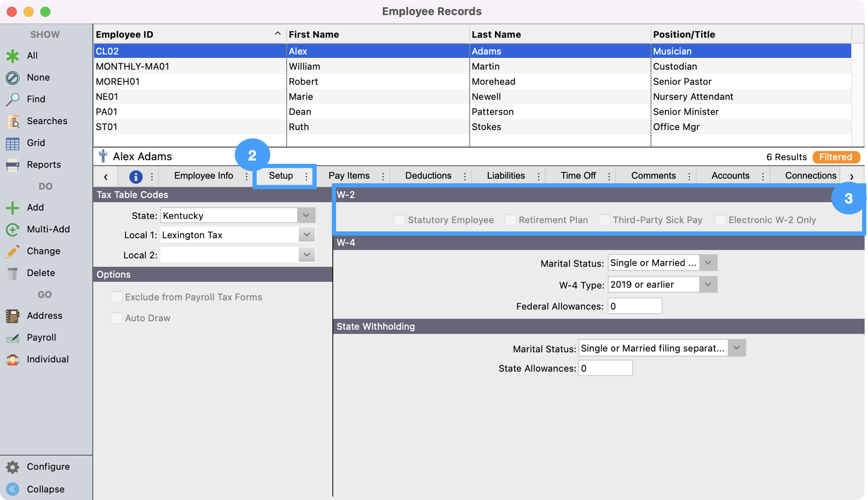
Task: Click the blue info icon on record bar
Action: click(x=135, y=177)
